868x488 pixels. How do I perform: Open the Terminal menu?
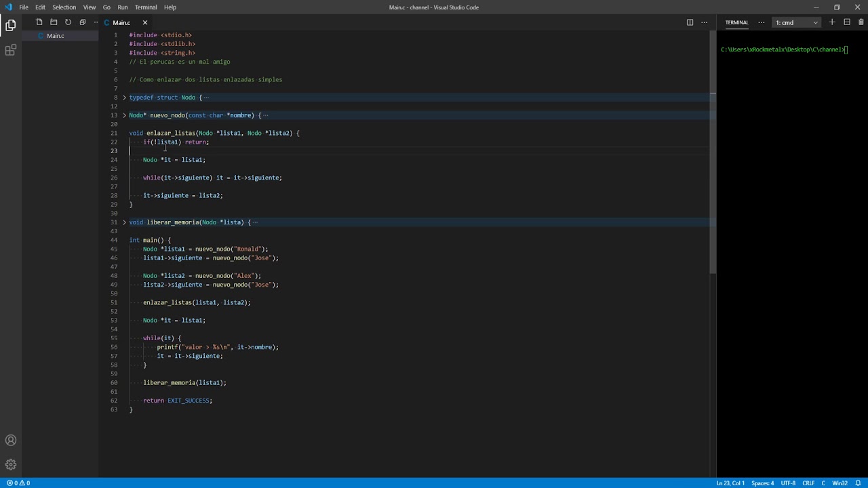coord(146,7)
